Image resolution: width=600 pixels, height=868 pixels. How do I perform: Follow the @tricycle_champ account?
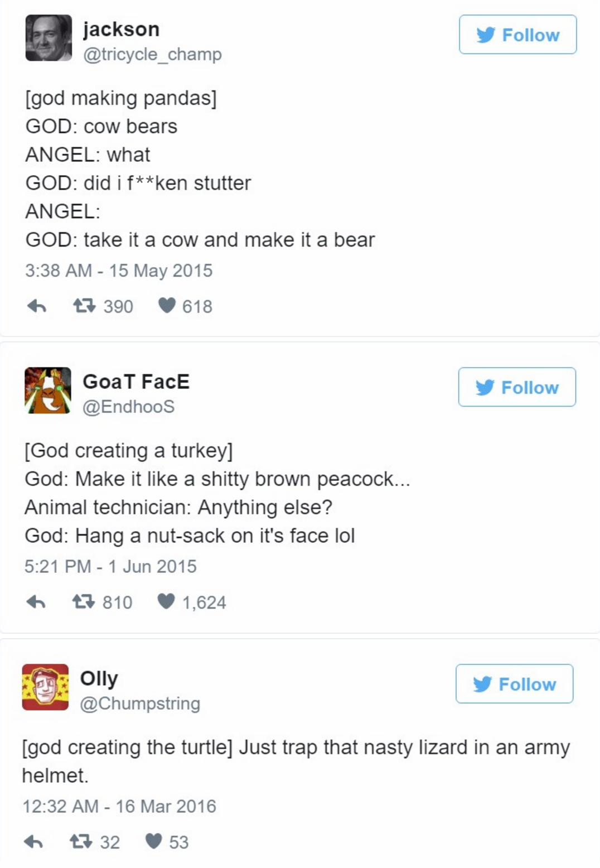[x=517, y=35]
